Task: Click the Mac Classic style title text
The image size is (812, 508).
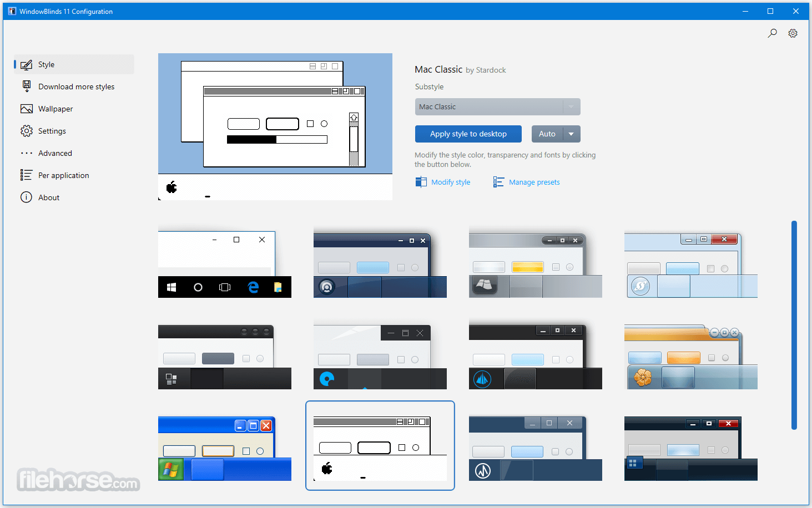Action: click(438, 69)
